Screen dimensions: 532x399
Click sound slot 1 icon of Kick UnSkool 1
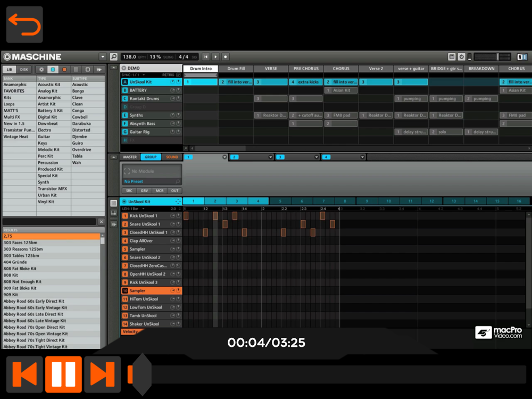point(125,216)
